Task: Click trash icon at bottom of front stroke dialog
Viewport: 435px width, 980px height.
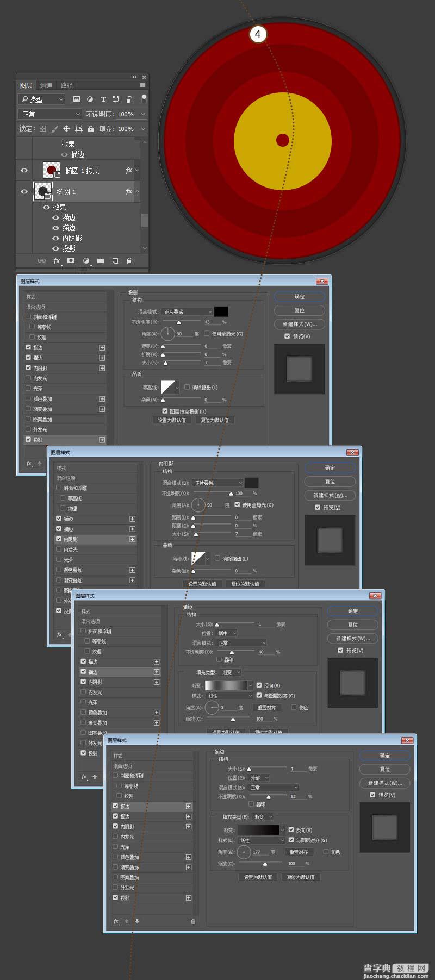Action: (x=193, y=921)
